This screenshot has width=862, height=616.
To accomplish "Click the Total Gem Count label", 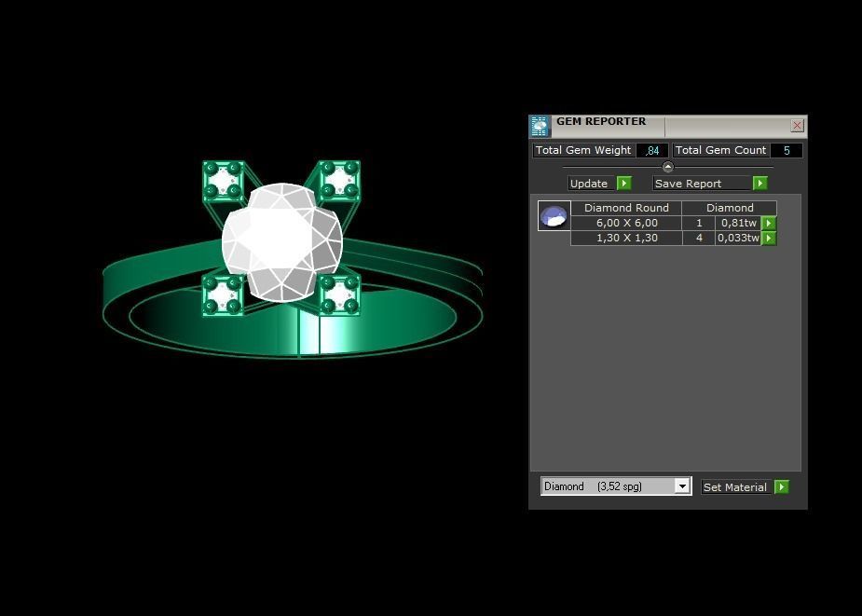I will (x=720, y=150).
